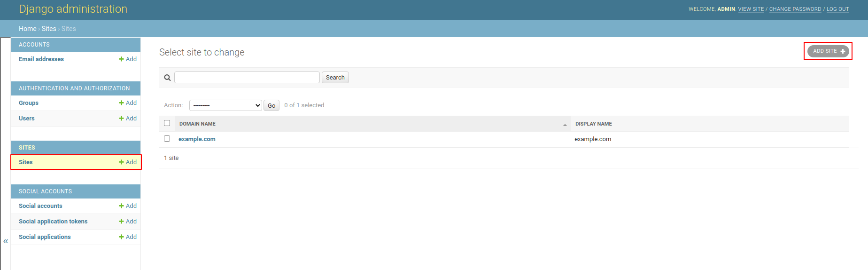Image resolution: width=868 pixels, height=270 pixels.
Task: Click Add beside Social applications
Action: pos(128,237)
